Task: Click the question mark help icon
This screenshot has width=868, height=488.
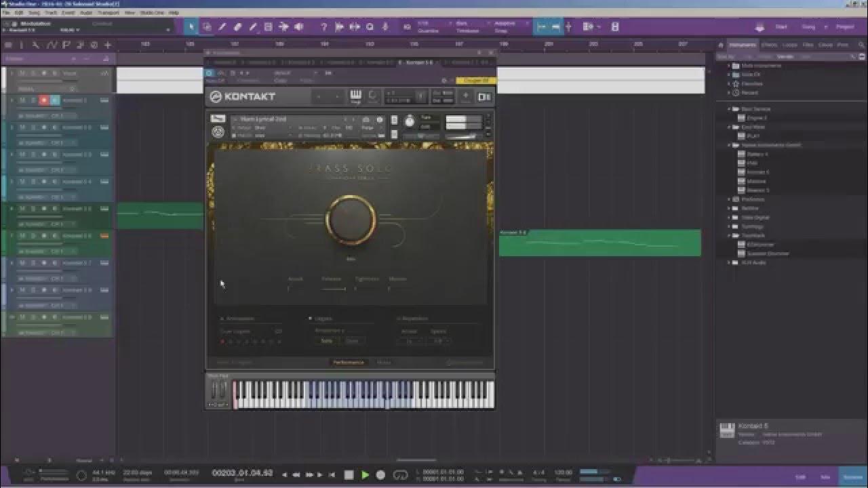Action: pos(323,27)
